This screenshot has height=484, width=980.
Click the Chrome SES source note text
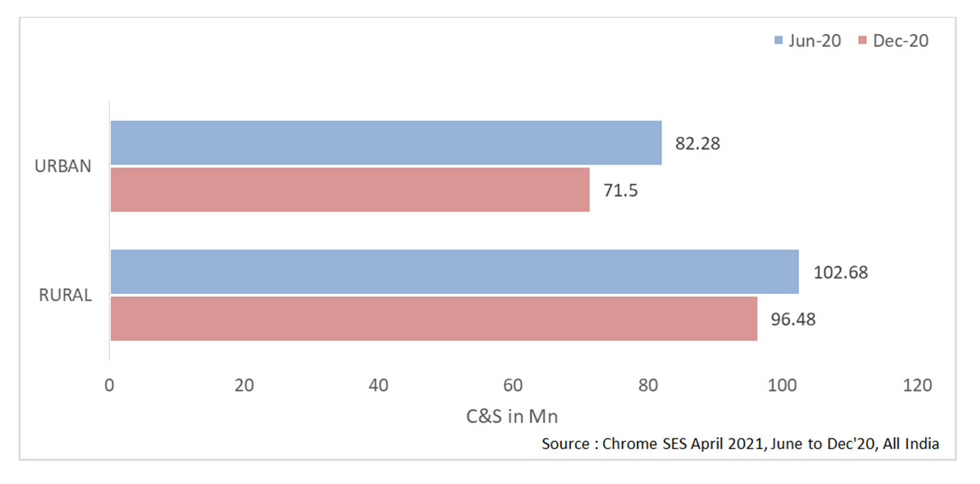pyautogui.click(x=740, y=444)
